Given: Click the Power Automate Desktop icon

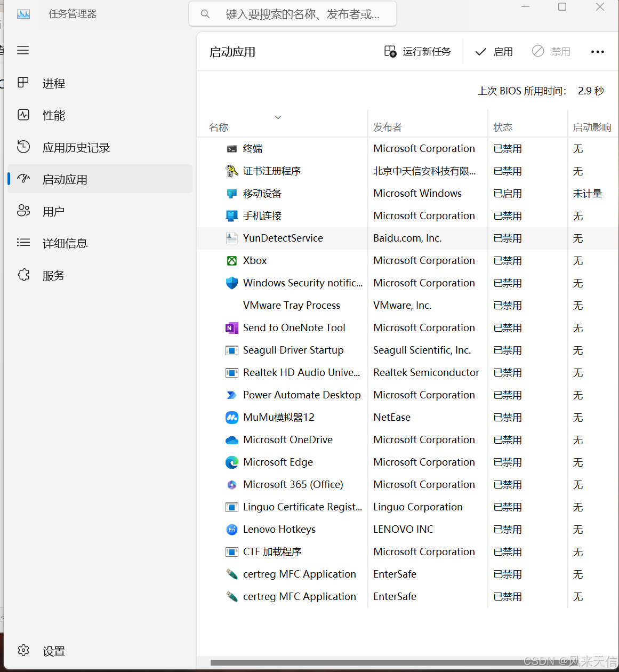Looking at the screenshot, I should tap(231, 395).
